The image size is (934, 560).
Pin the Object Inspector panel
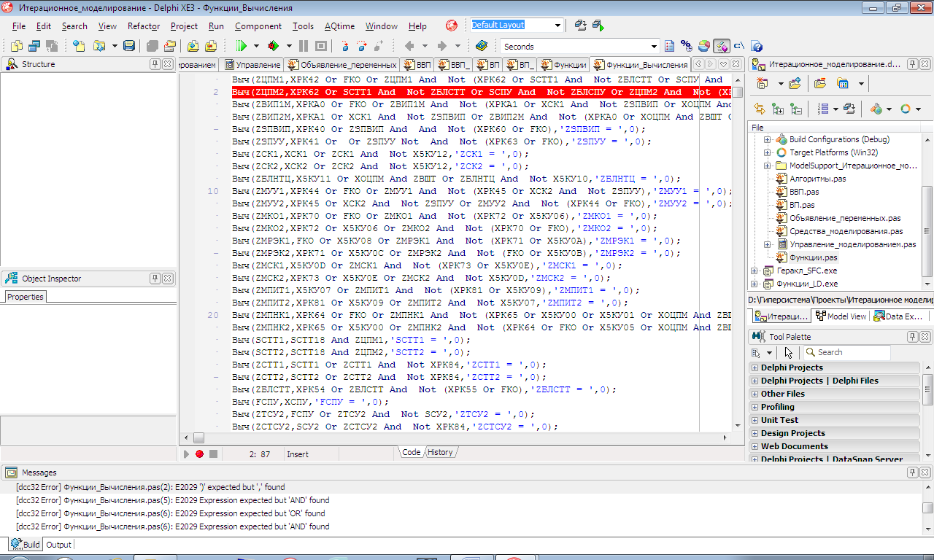(155, 279)
